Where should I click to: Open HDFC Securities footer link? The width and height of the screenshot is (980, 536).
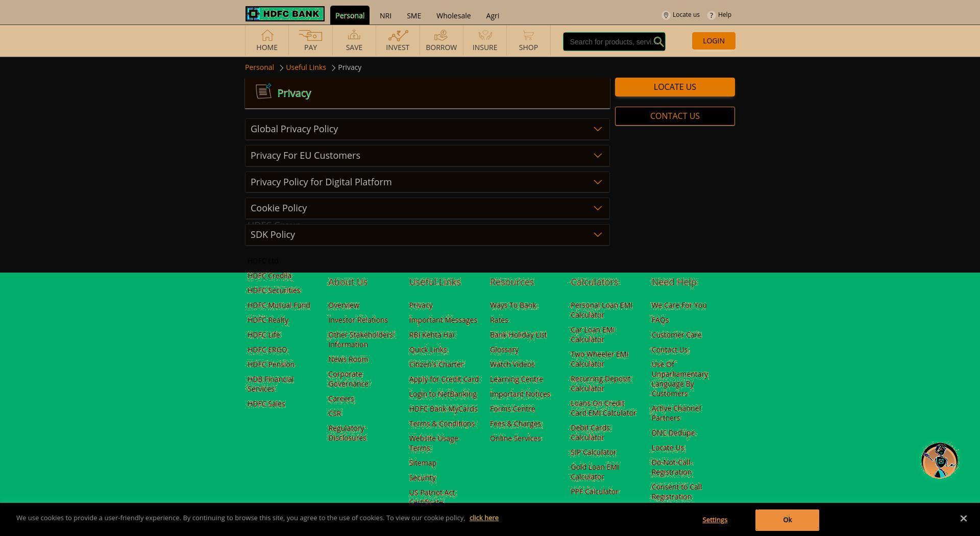click(274, 290)
